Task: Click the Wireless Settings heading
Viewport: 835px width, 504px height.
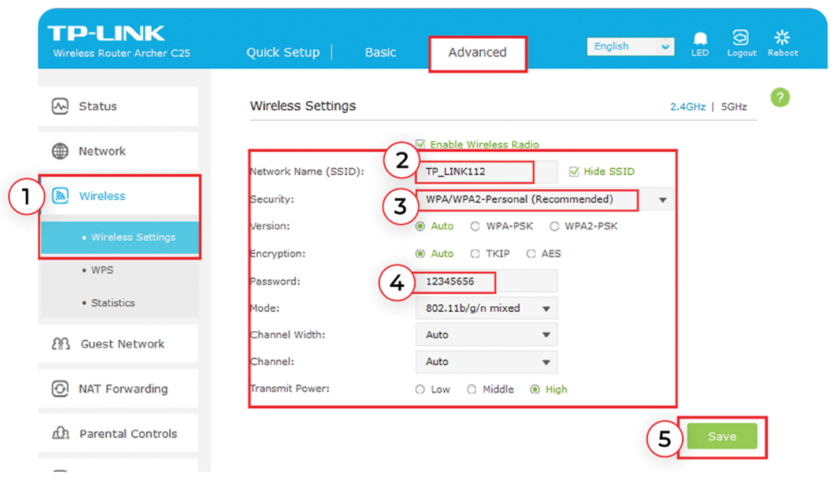Action: click(x=303, y=105)
